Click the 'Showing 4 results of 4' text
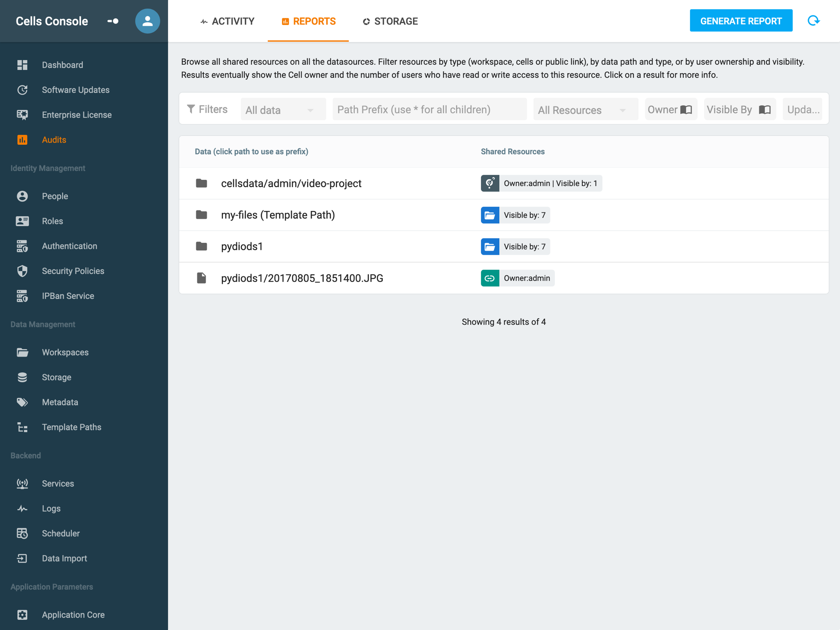The image size is (840, 630). [x=504, y=322]
